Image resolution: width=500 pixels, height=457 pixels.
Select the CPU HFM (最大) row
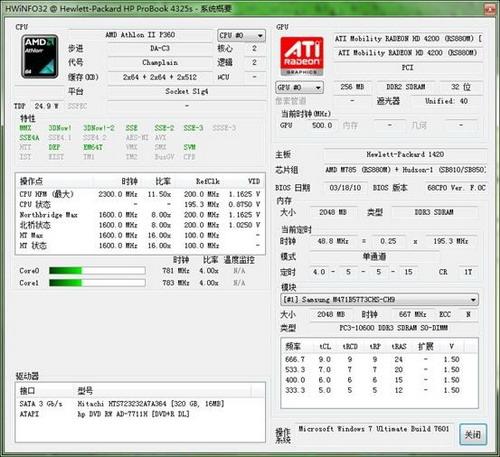pos(140,194)
